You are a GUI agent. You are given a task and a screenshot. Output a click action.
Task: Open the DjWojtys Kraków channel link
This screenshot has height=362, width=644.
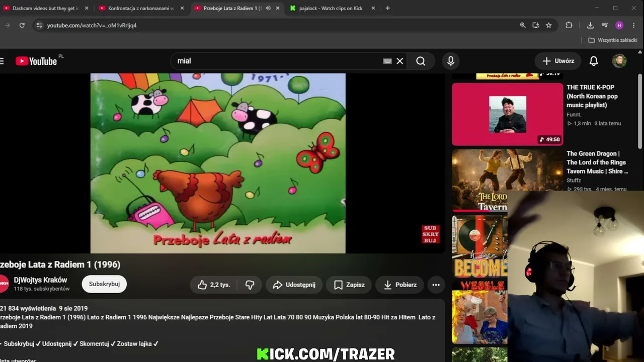coord(40,280)
